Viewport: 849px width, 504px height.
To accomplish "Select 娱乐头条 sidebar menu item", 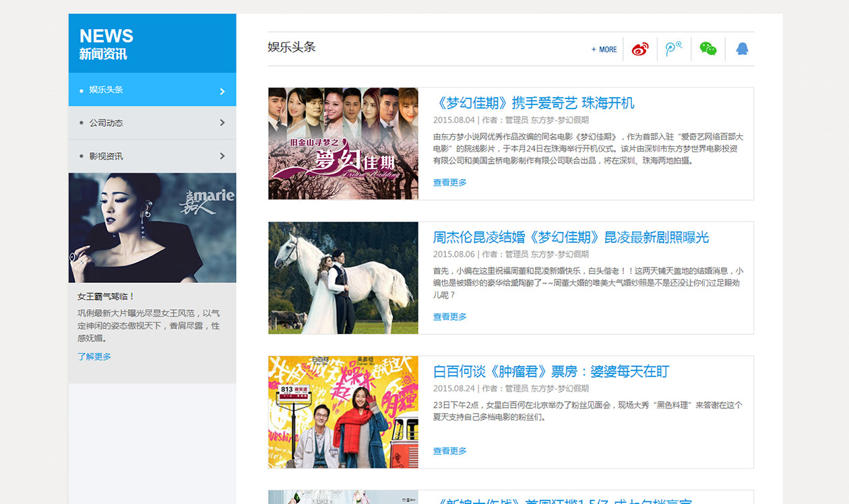I will point(152,90).
